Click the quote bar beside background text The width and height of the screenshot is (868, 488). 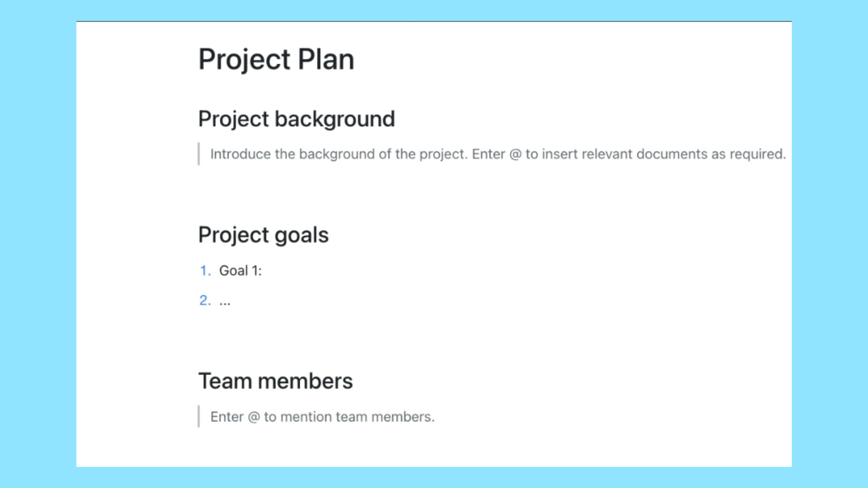pyautogui.click(x=199, y=154)
